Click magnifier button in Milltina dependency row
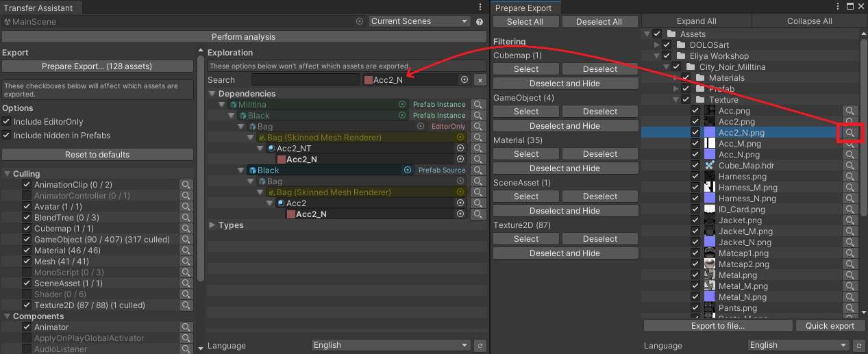Image resolution: width=868 pixels, height=354 pixels. (x=479, y=104)
